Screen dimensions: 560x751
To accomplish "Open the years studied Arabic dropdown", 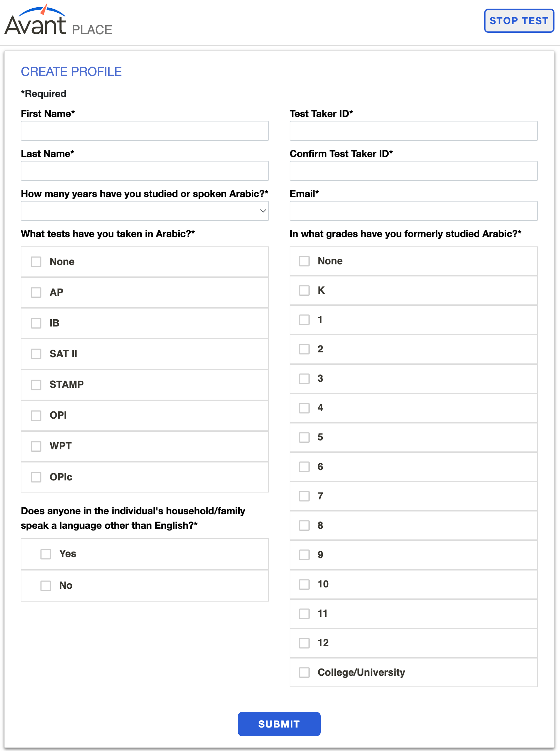I will point(145,211).
